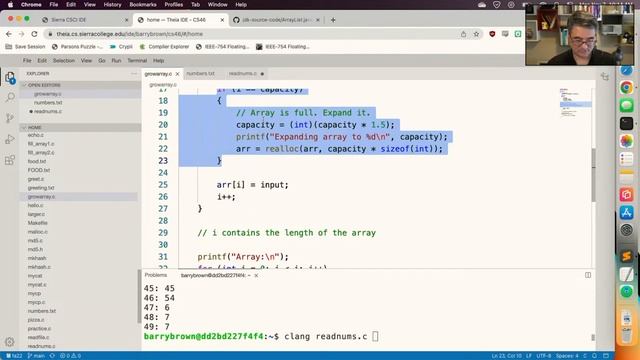Open App Store icon in the dock

pos(627,212)
